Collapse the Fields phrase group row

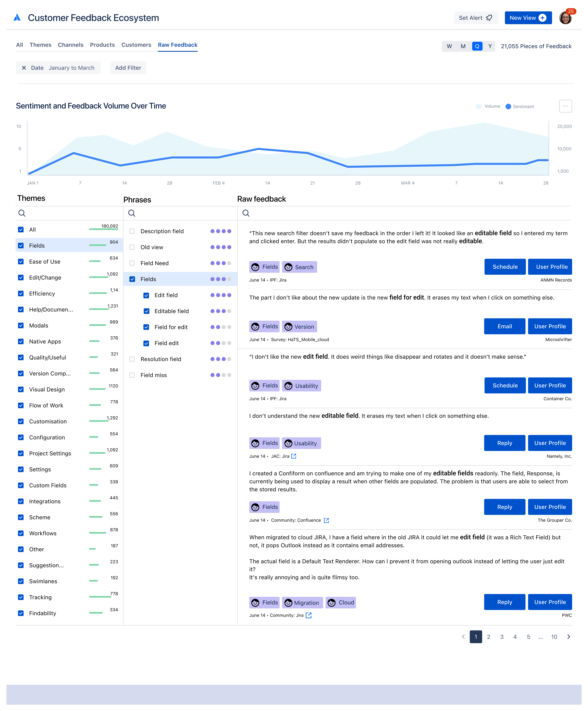148,279
